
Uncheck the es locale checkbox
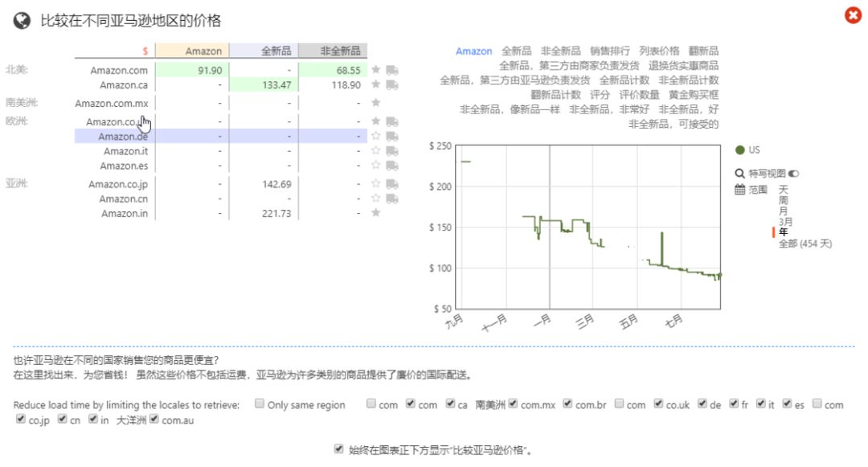pyautogui.click(x=787, y=404)
